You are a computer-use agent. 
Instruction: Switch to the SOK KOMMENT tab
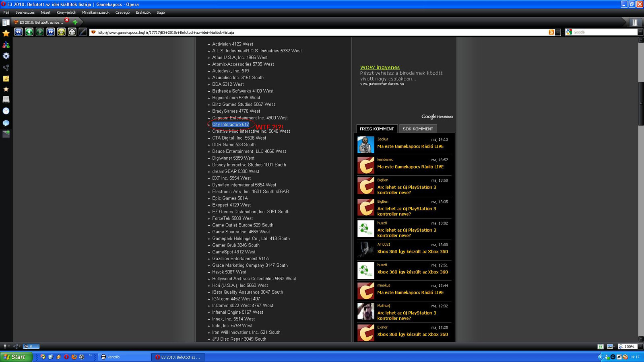(x=418, y=129)
